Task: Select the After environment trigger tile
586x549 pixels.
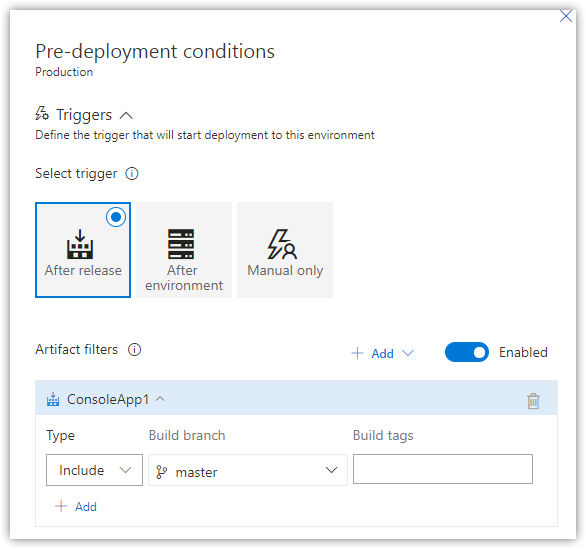Action: coord(184,250)
